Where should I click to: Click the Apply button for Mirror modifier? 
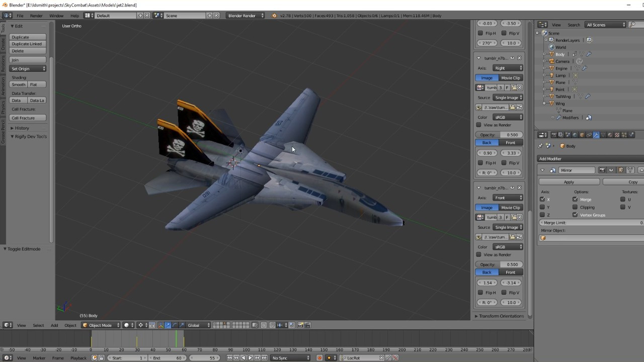pyautogui.click(x=569, y=182)
